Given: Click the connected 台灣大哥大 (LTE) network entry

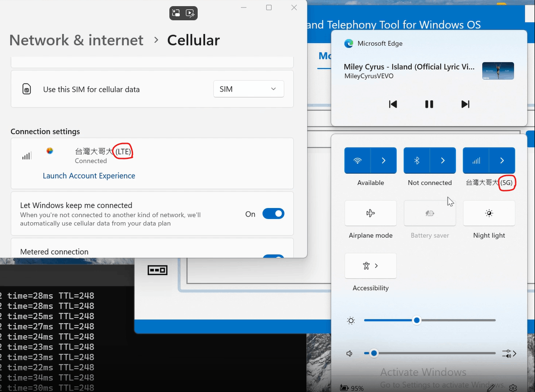Looking at the screenshot, I should (152, 163).
